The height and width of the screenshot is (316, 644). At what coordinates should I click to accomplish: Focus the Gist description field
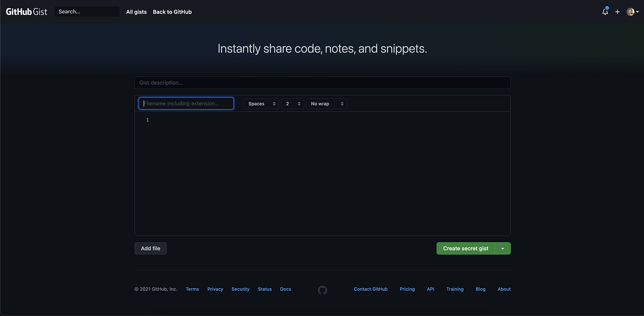point(322,83)
